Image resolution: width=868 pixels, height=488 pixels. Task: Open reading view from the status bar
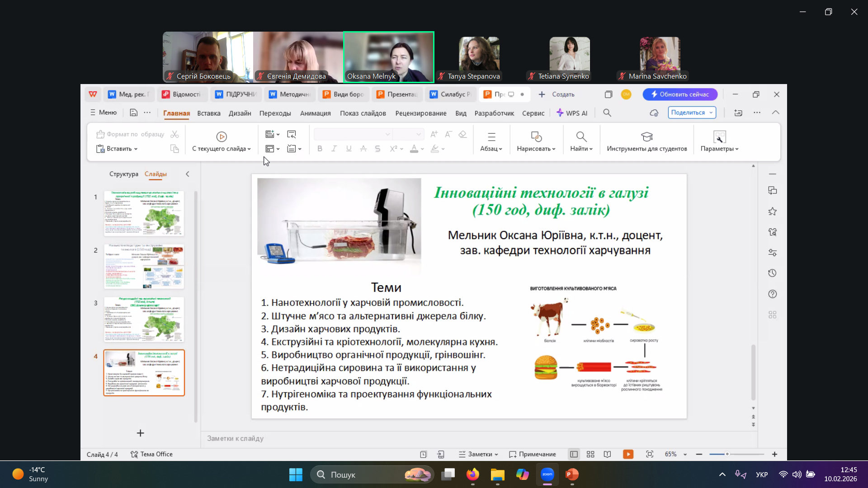click(607, 454)
